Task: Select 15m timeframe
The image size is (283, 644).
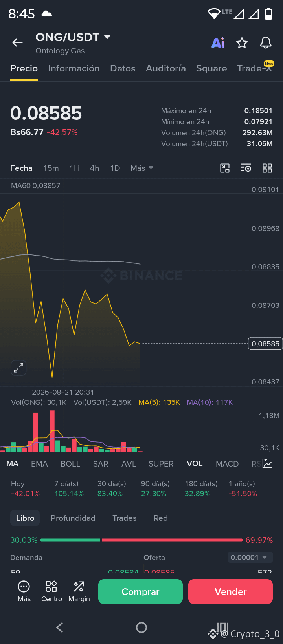Action: [51, 168]
